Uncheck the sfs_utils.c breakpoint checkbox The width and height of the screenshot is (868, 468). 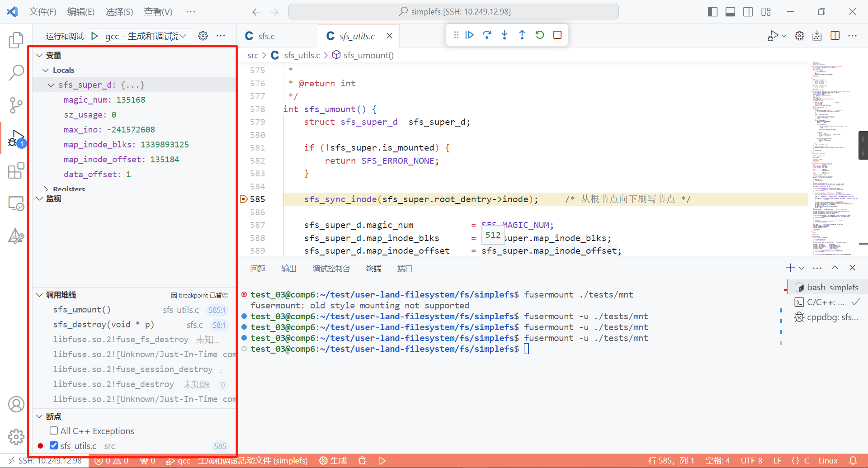pos(54,445)
